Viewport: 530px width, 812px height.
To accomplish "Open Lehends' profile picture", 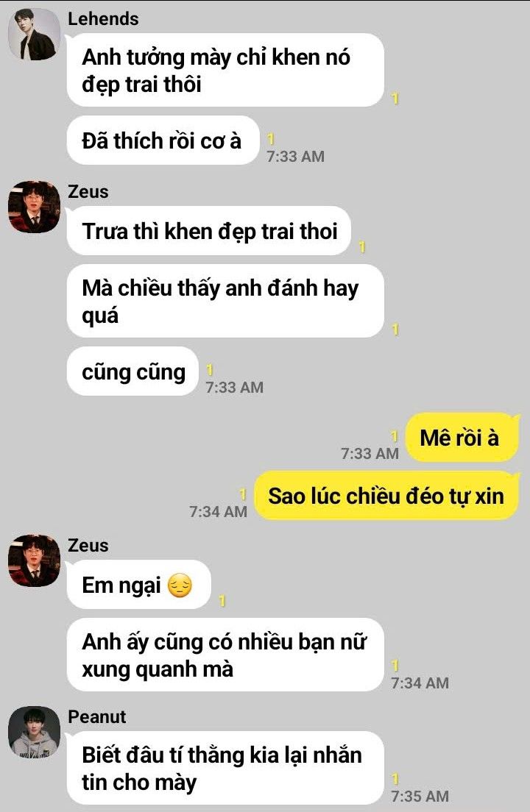I will [x=34, y=34].
